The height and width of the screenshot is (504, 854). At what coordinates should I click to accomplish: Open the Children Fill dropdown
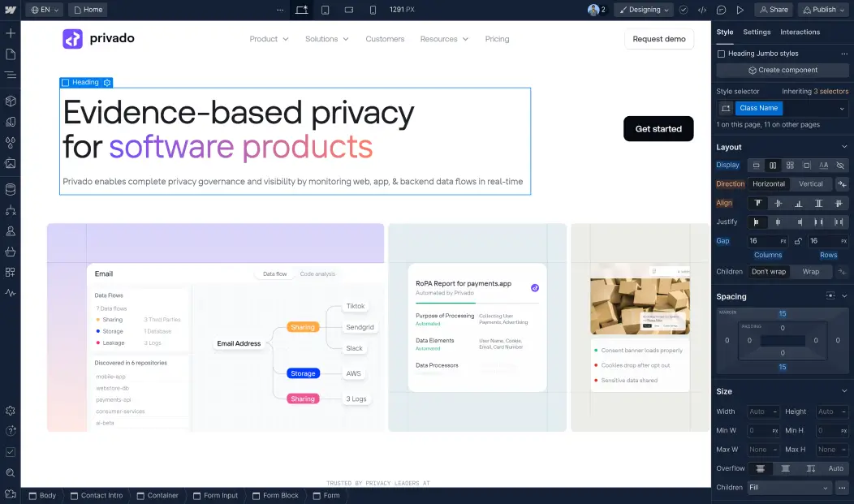(789, 488)
